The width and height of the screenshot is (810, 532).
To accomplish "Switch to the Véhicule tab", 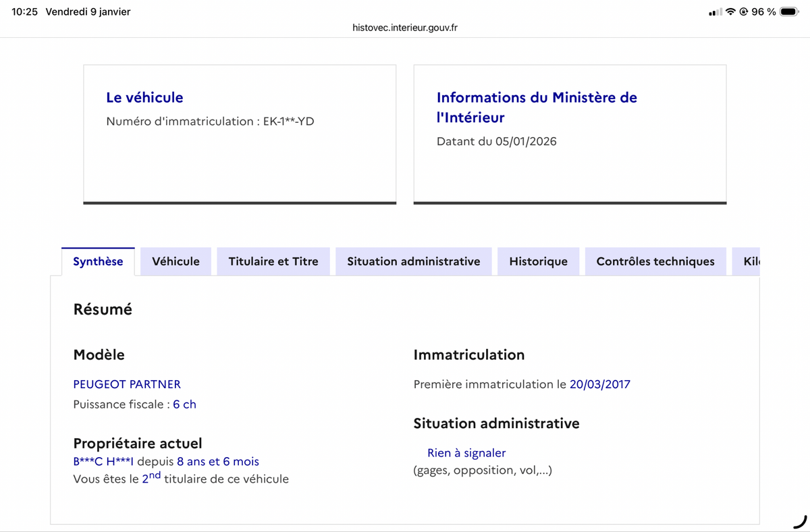I will pyautogui.click(x=175, y=261).
